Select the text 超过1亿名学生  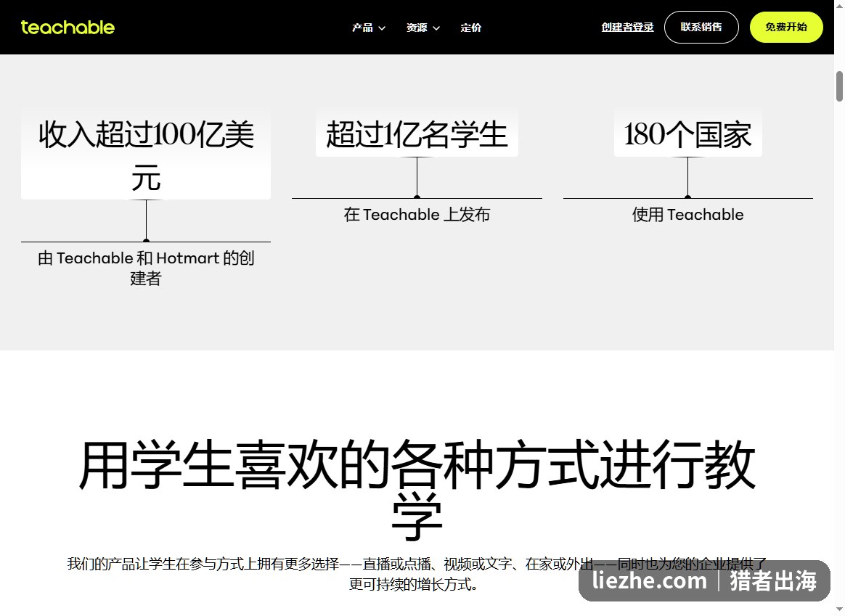point(417,134)
